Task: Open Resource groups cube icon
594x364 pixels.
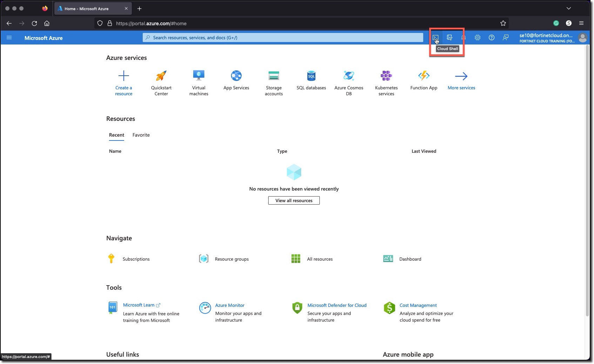Action: (204, 259)
